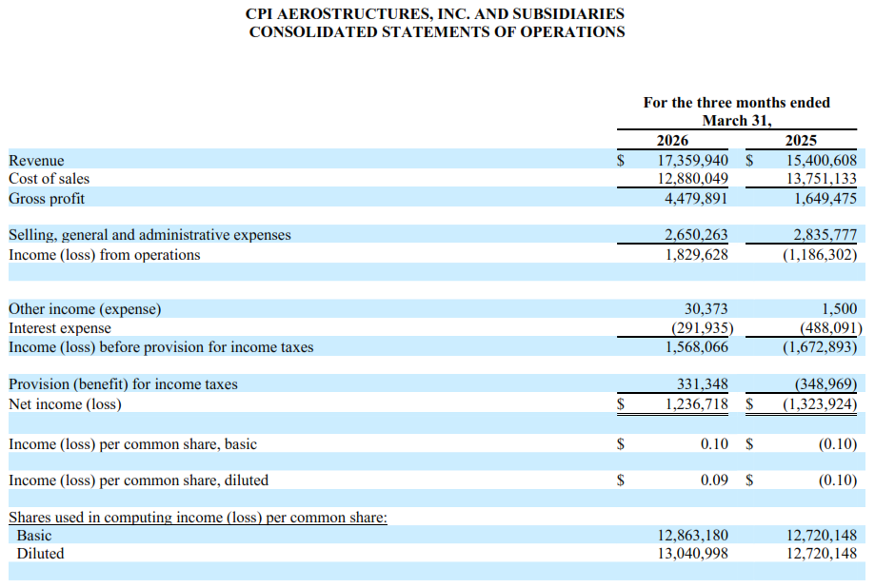
Task: Select the 'For the three months ended' heading
Action: click(x=737, y=103)
